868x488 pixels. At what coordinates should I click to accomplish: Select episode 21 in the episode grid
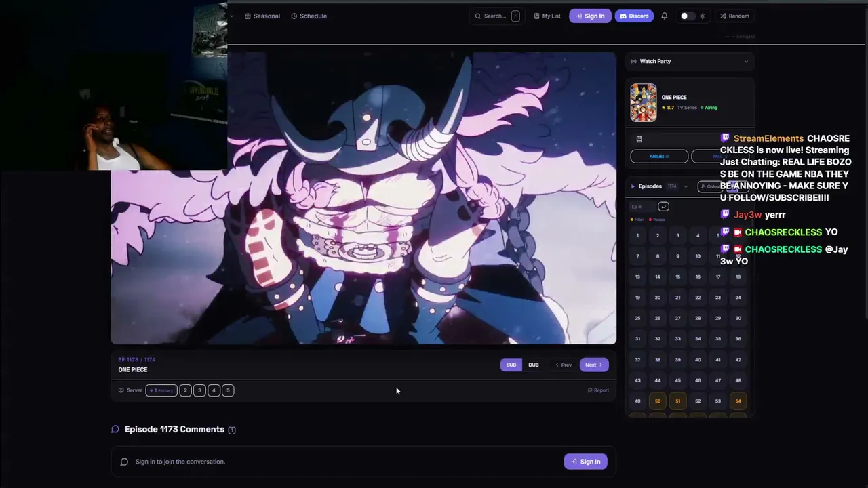(677, 298)
